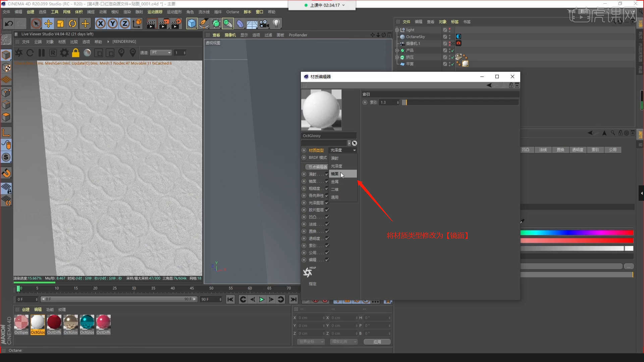
Task: Add a Cube primitive object
Action: pyautogui.click(x=192, y=23)
